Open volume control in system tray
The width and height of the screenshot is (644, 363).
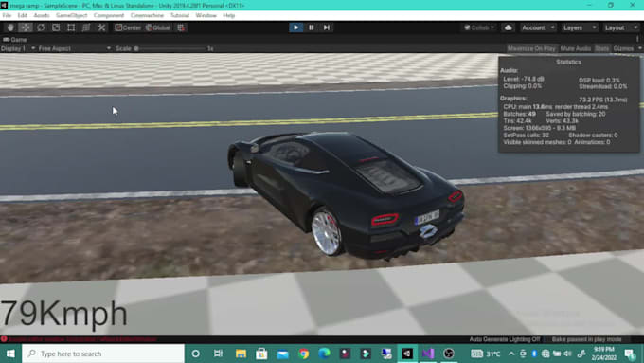pyautogui.click(x=568, y=354)
